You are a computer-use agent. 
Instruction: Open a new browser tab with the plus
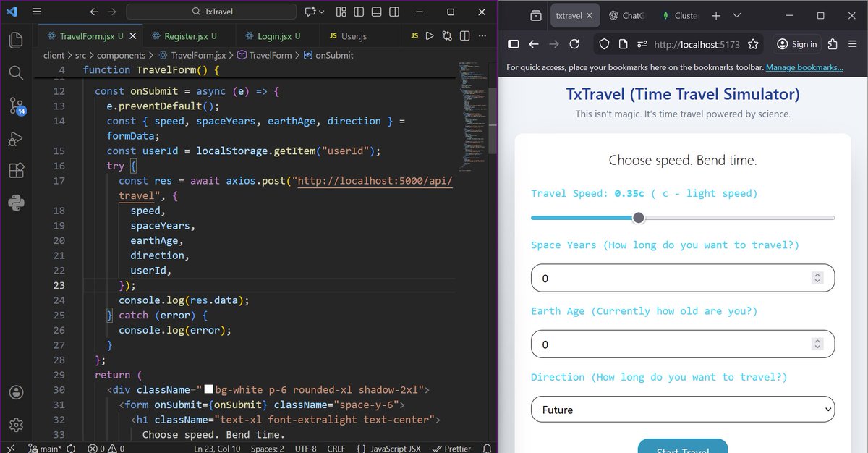(x=715, y=16)
